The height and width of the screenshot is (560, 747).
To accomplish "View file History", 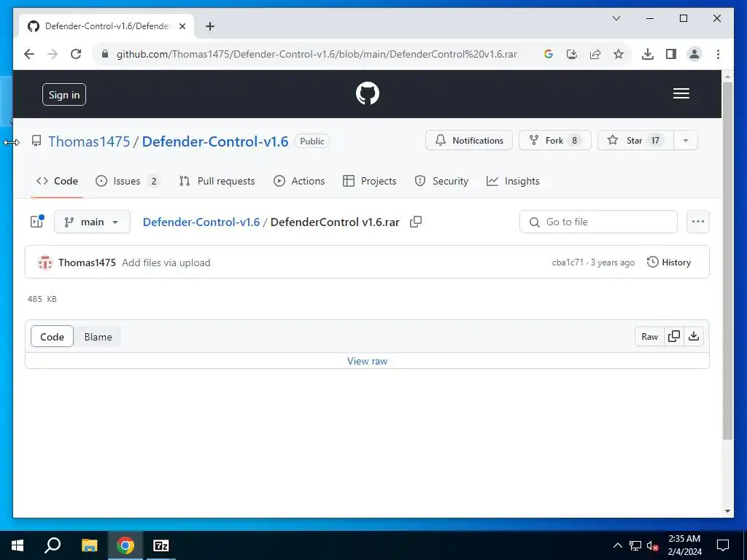I will [669, 262].
